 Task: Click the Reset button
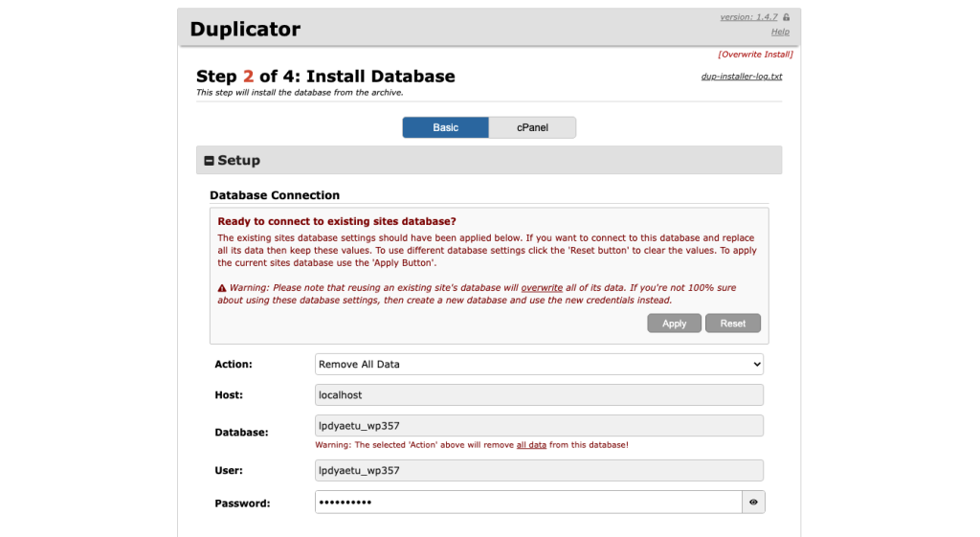point(732,324)
